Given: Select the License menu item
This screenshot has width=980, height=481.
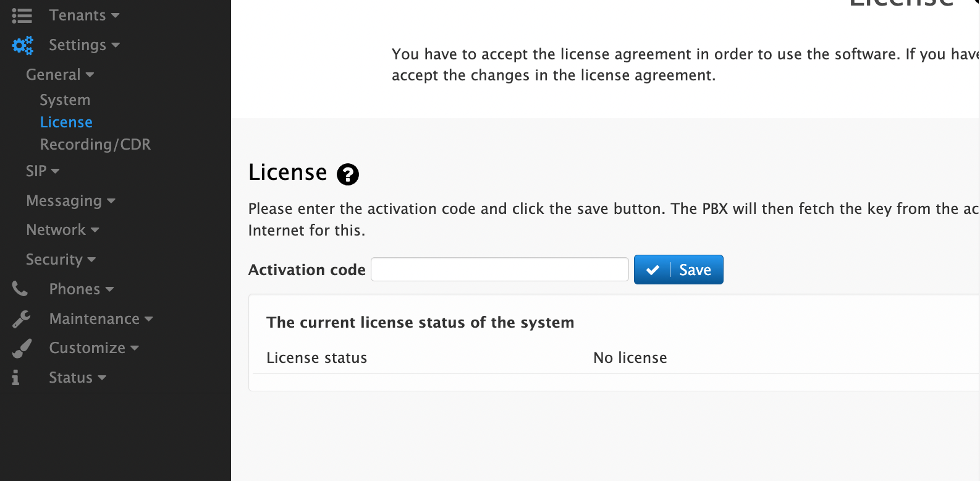Looking at the screenshot, I should [x=66, y=122].
